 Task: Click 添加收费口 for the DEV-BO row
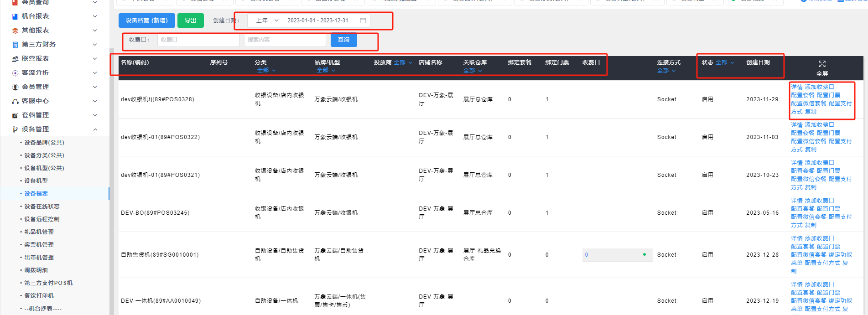(819, 201)
